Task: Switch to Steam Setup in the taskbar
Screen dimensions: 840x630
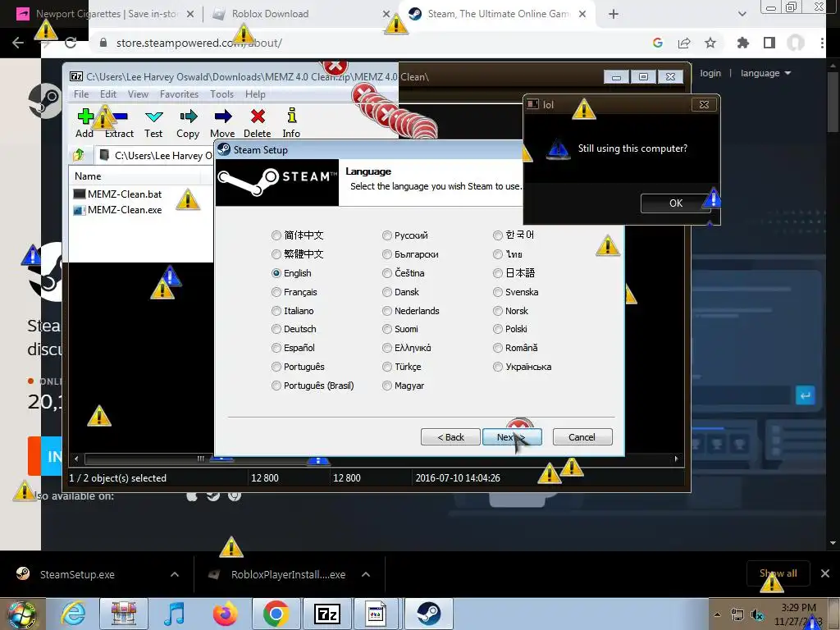Action: [x=428, y=614]
